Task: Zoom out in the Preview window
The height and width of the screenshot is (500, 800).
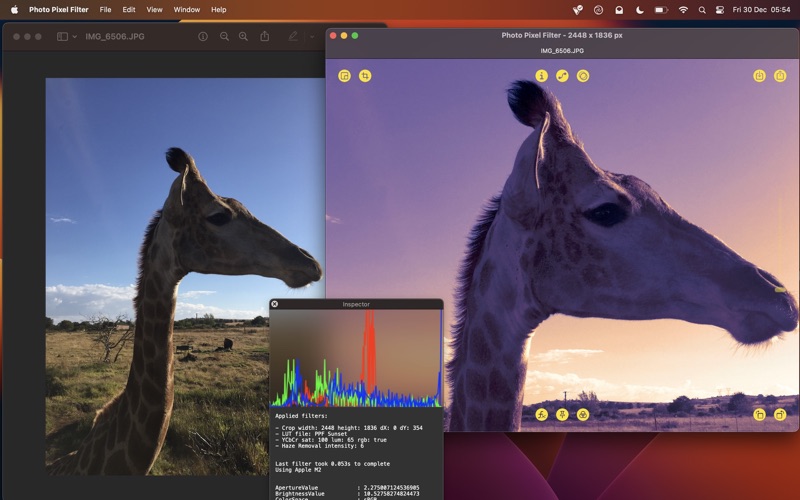Action: (224, 37)
